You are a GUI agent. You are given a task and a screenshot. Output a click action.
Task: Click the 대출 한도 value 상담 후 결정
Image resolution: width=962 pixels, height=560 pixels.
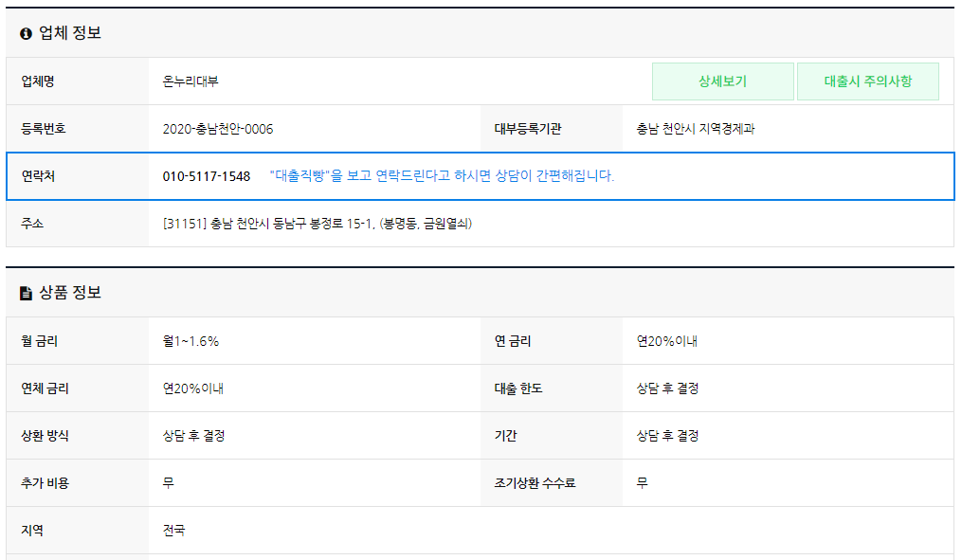[667, 388]
